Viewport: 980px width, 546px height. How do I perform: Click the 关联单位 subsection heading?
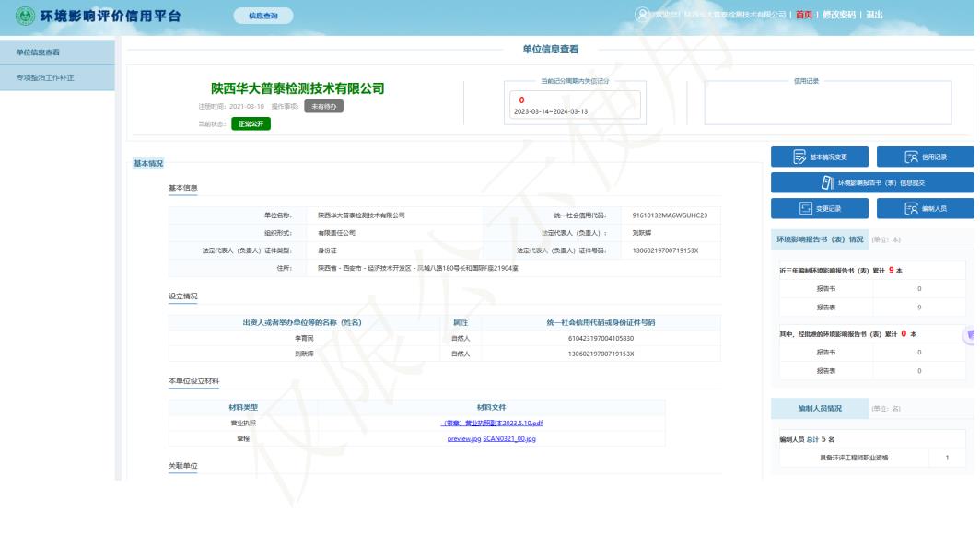[182, 466]
